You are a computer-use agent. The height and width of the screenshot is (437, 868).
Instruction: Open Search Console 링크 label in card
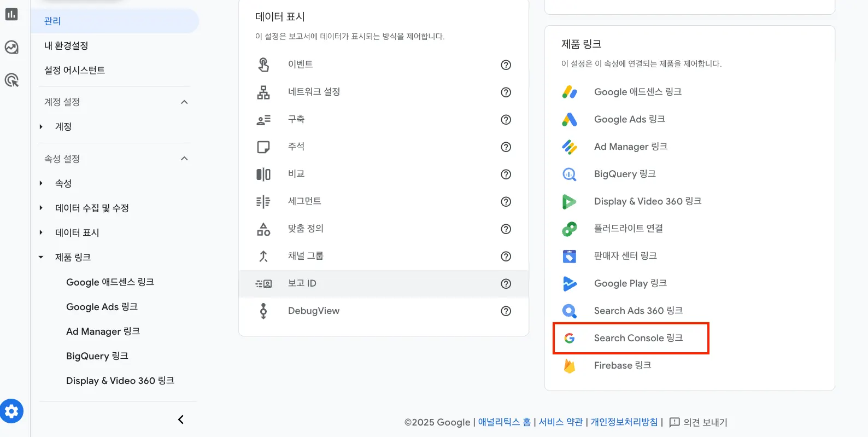point(638,338)
